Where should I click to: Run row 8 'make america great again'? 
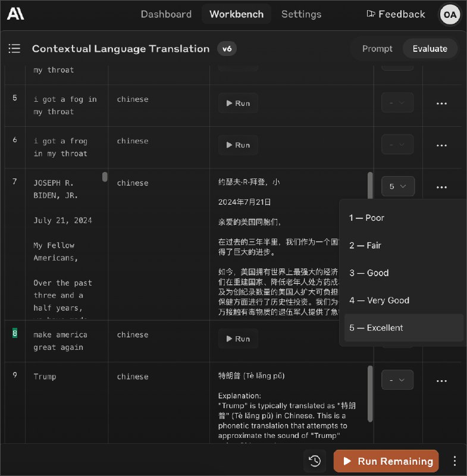238,339
